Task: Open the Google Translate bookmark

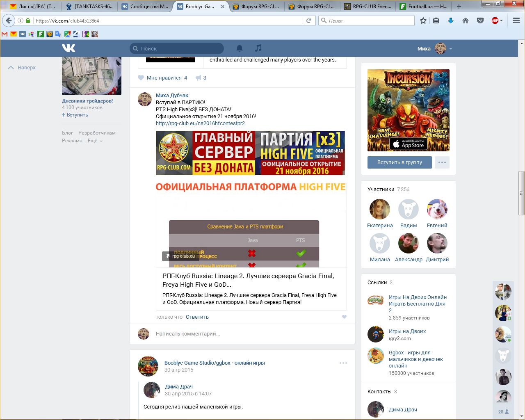Action: pos(58,34)
